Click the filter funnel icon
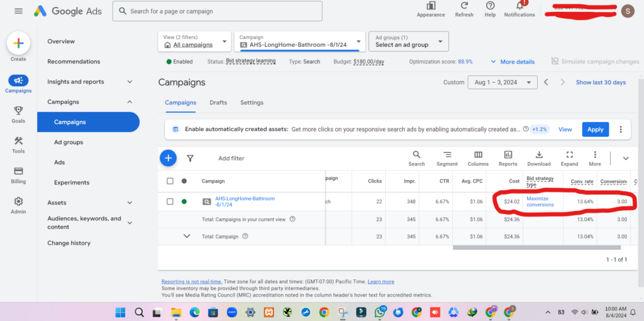Screen dimensions: 644x321 pyautogui.click(x=190, y=158)
